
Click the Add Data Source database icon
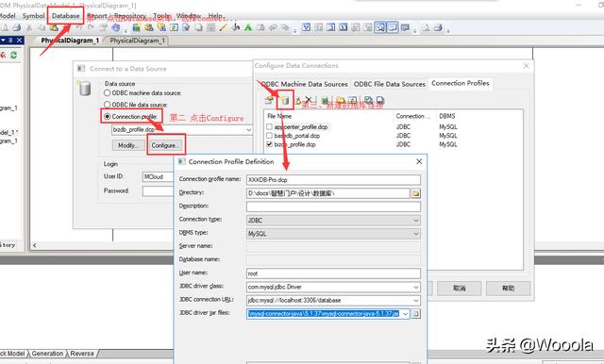[x=285, y=101]
